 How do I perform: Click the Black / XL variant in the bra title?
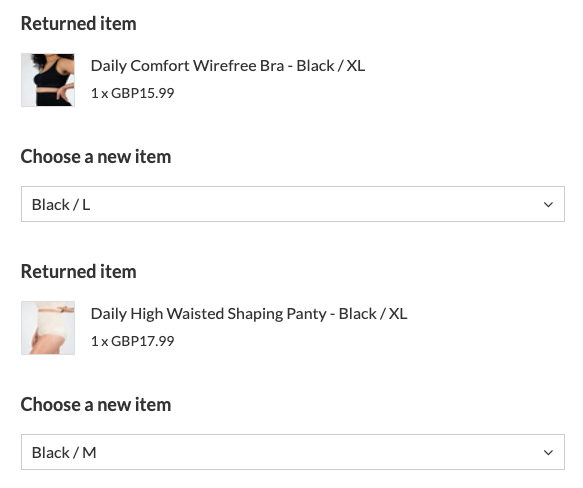point(331,66)
